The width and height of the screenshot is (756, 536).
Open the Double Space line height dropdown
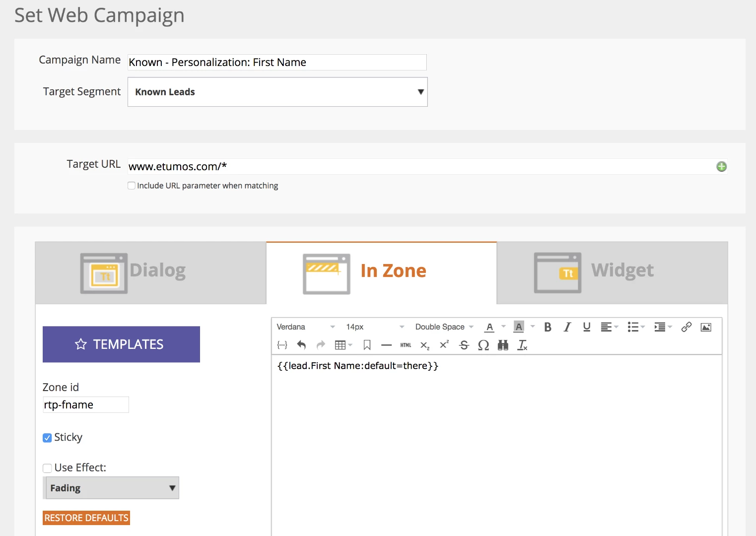[x=444, y=327]
